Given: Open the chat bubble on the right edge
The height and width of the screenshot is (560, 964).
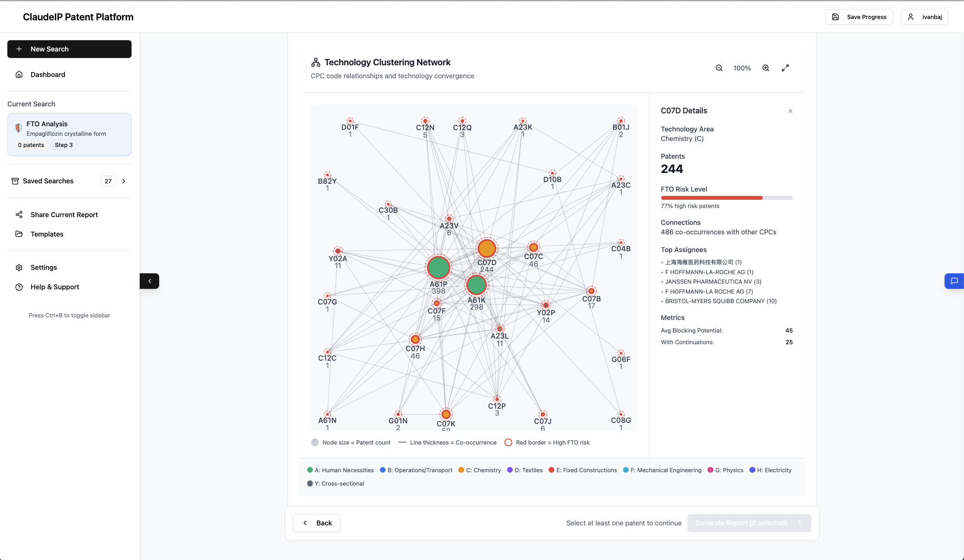Looking at the screenshot, I should click(x=954, y=281).
